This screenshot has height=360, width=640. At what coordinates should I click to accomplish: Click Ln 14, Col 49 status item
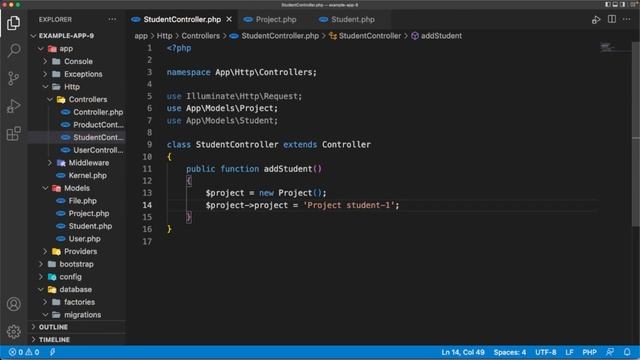pyautogui.click(x=463, y=352)
